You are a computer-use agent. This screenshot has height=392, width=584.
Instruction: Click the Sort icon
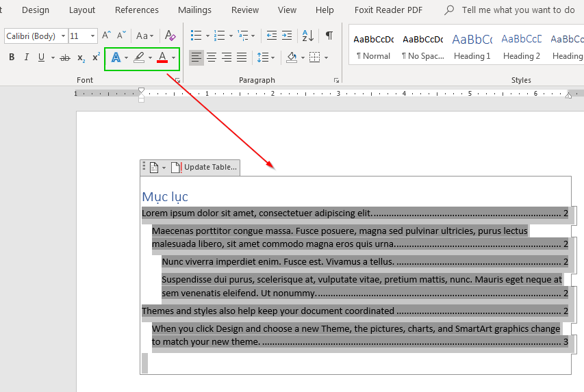click(x=308, y=36)
